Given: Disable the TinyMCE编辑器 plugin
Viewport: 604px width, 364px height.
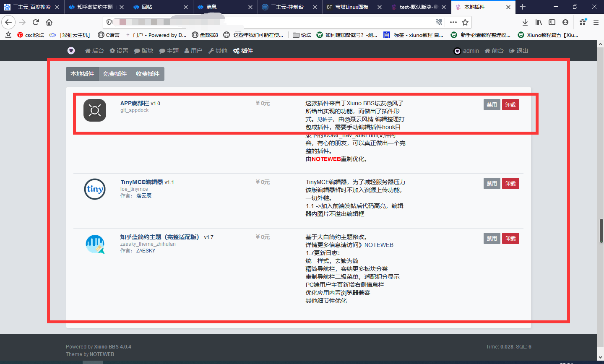Looking at the screenshot, I should (x=492, y=184).
